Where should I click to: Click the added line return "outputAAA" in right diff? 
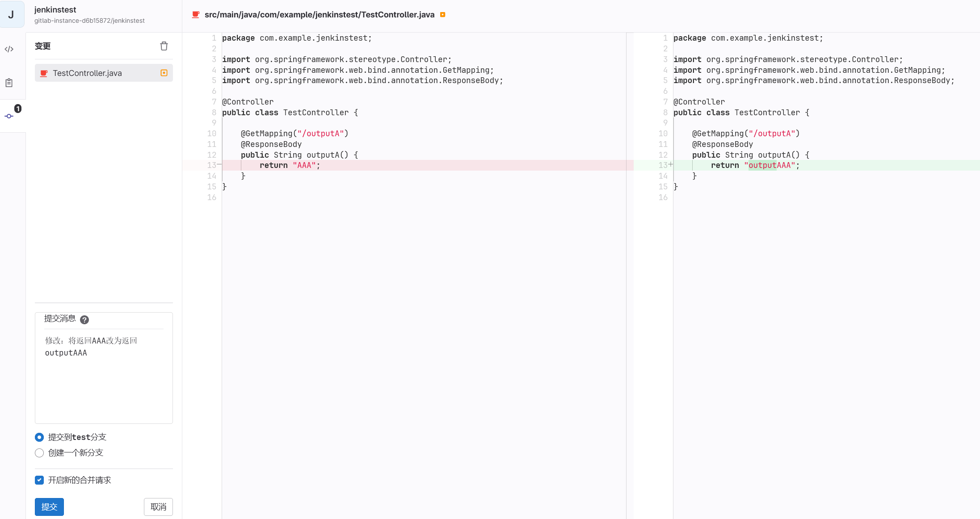(x=755, y=165)
